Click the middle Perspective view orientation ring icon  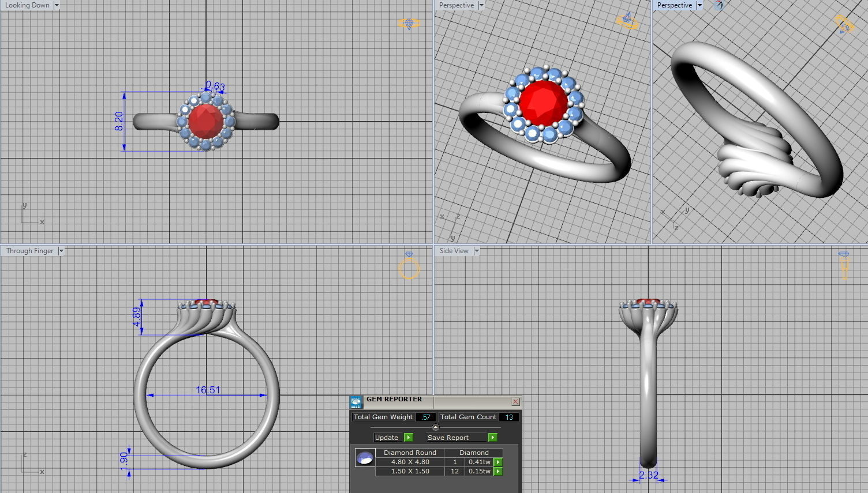[627, 21]
